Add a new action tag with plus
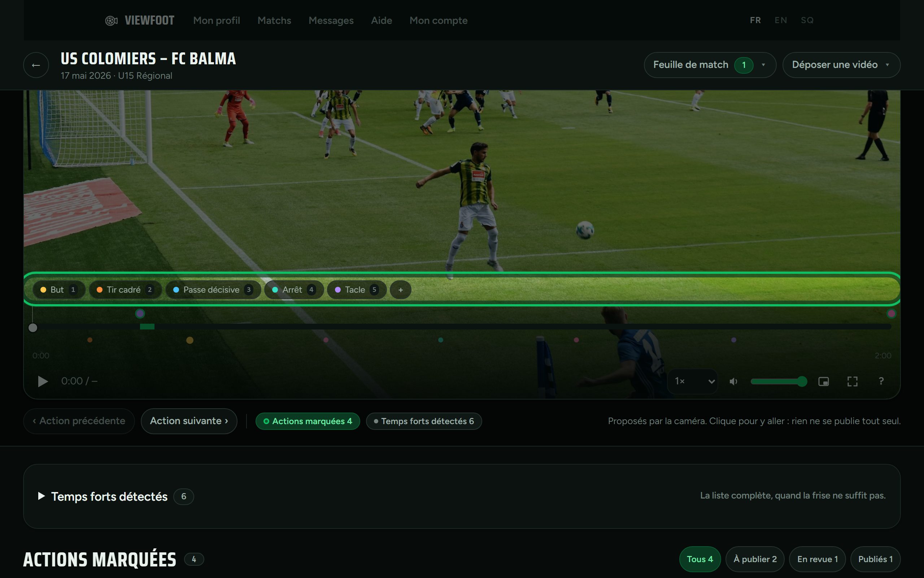 tap(401, 290)
